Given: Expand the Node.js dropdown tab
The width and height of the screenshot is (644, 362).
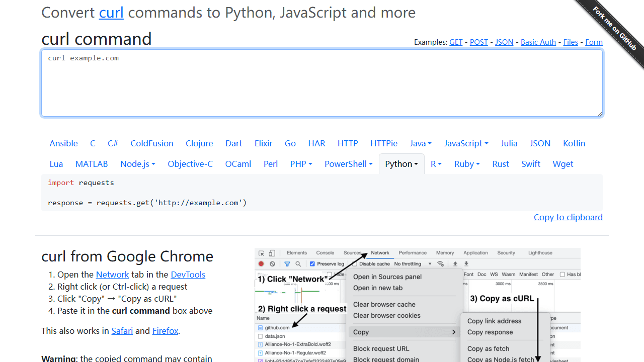Looking at the screenshot, I should tap(138, 164).
